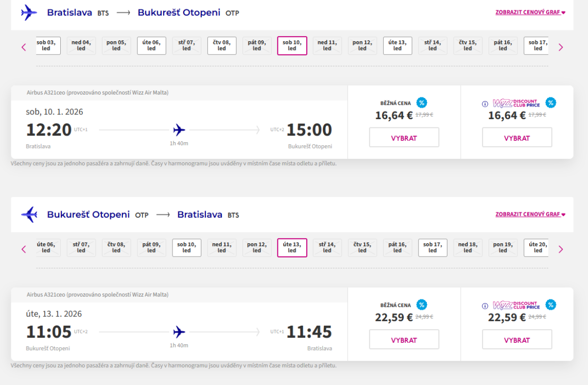Show earlier return dates with left arrow

(24, 249)
